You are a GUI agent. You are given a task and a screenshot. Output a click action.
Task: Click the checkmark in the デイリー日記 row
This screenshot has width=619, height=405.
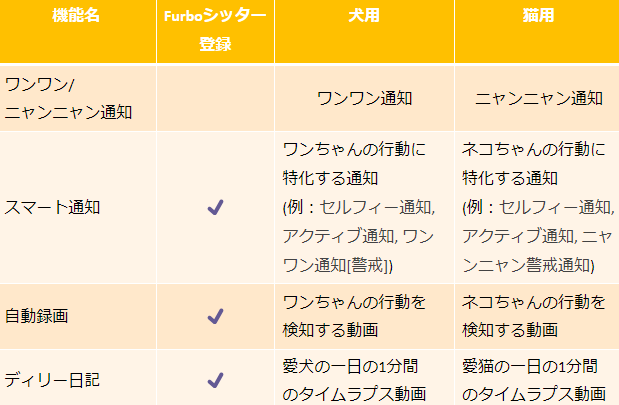(x=214, y=380)
